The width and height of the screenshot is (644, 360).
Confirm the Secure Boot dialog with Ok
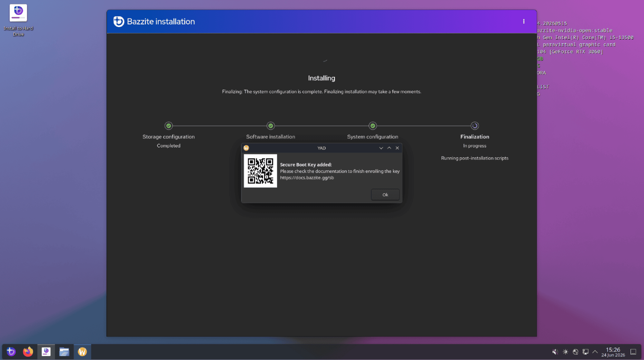tap(385, 195)
